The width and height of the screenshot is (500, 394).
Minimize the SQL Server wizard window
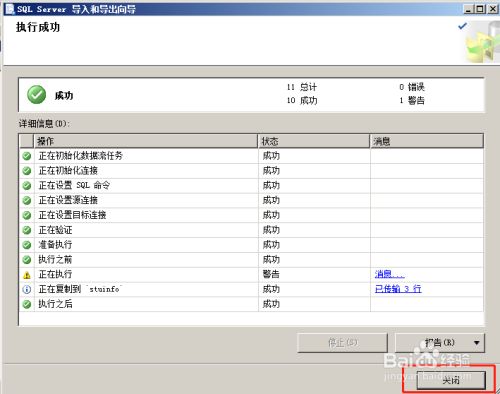[469, 9]
